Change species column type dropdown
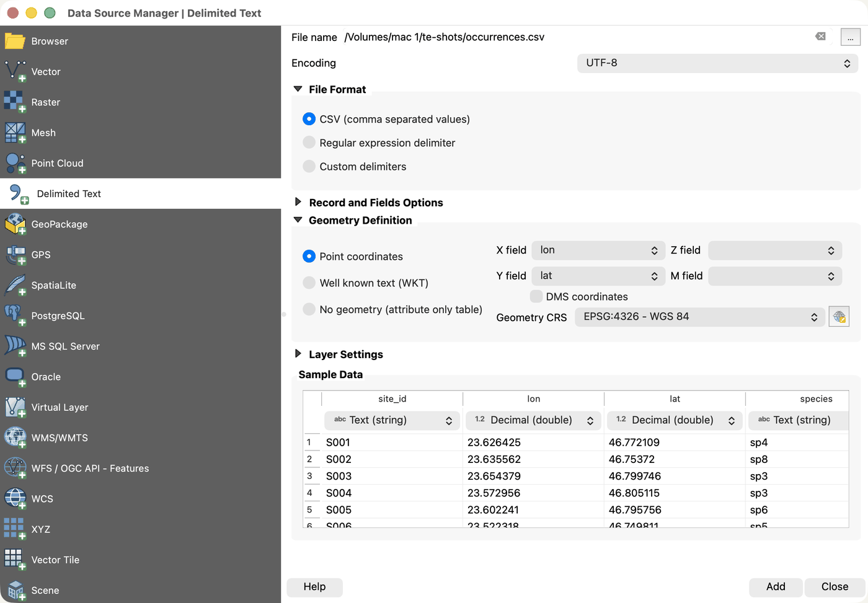Image resolution: width=868 pixels, height=603 pixels. click(798, 420)
